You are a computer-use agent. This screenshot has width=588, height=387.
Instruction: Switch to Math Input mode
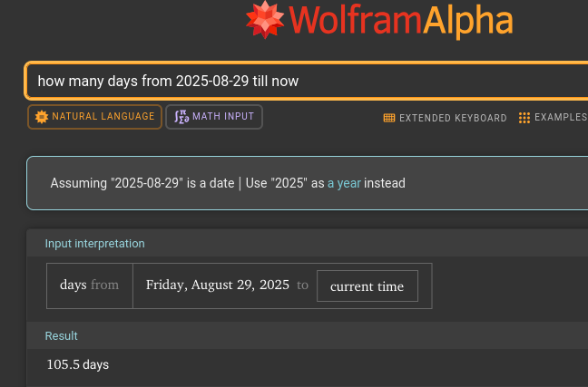tap(214, 117)
